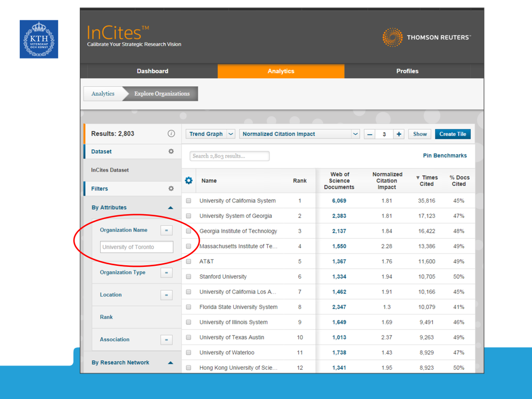Go to Analytics breadcrumb
This screenshot has height=399, width=532.
103,94
